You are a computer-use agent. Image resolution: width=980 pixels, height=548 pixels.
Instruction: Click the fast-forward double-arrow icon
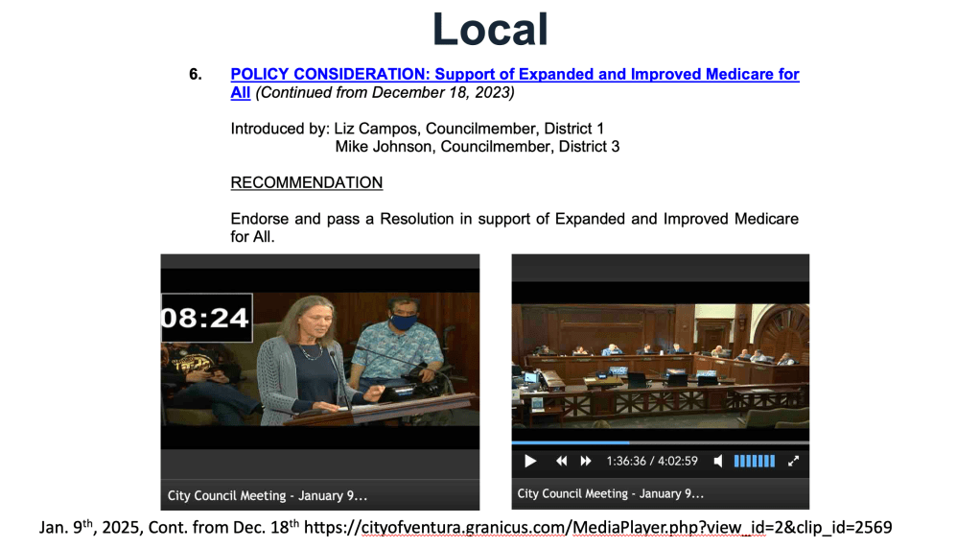[x=586, y=462]
